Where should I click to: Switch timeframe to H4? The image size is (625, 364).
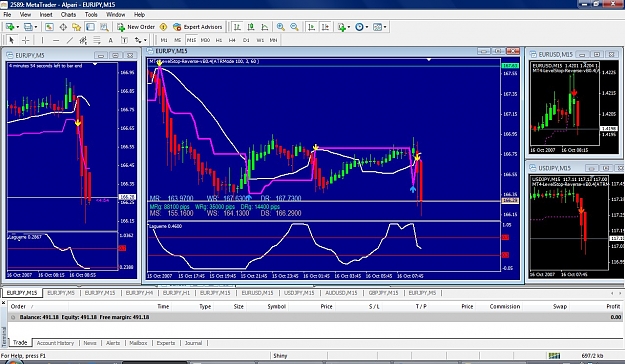[232, 40]
